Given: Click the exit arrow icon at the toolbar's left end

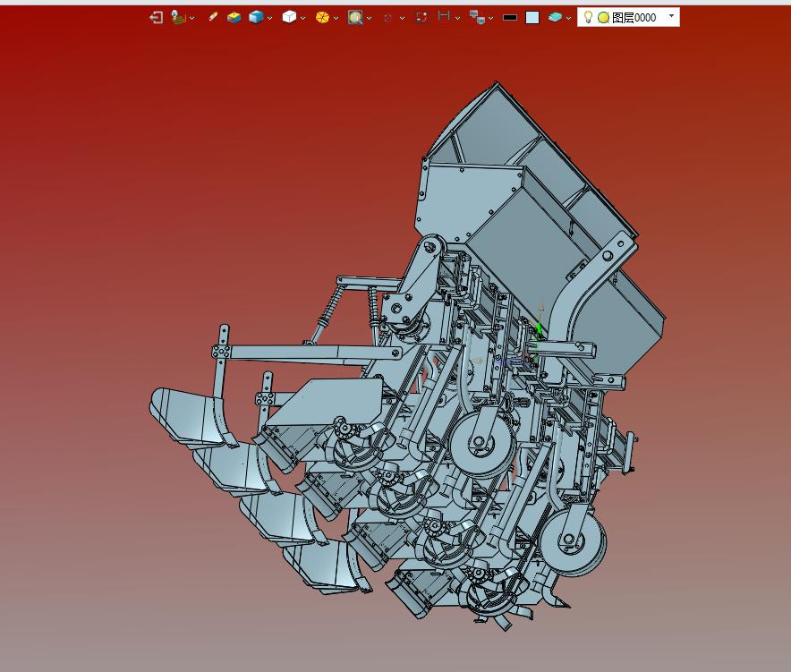Looking at the screenshot, I should (x=156, y=18).
